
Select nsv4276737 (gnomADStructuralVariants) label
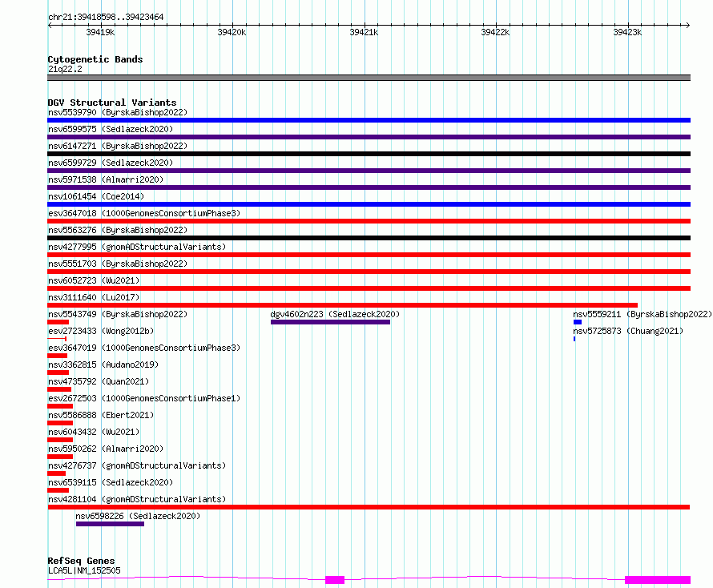137,465
